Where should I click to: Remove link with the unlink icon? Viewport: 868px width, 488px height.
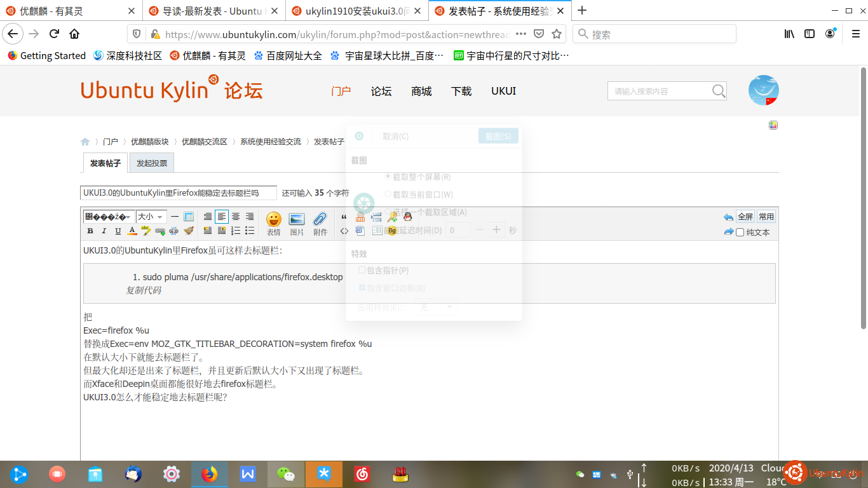(174, 231)
